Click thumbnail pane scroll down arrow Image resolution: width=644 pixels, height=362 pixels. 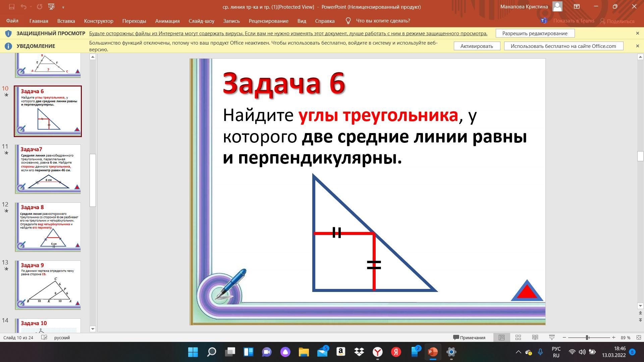(93, 329)
